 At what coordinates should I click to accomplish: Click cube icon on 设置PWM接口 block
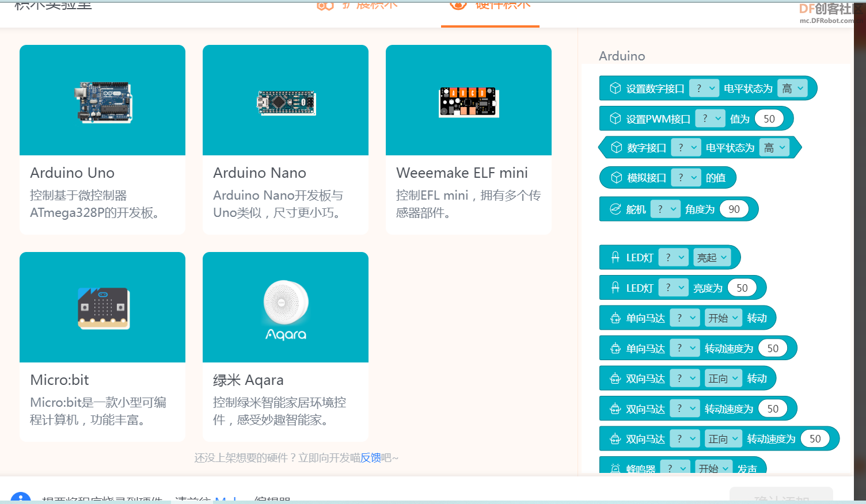click(616, 119)
